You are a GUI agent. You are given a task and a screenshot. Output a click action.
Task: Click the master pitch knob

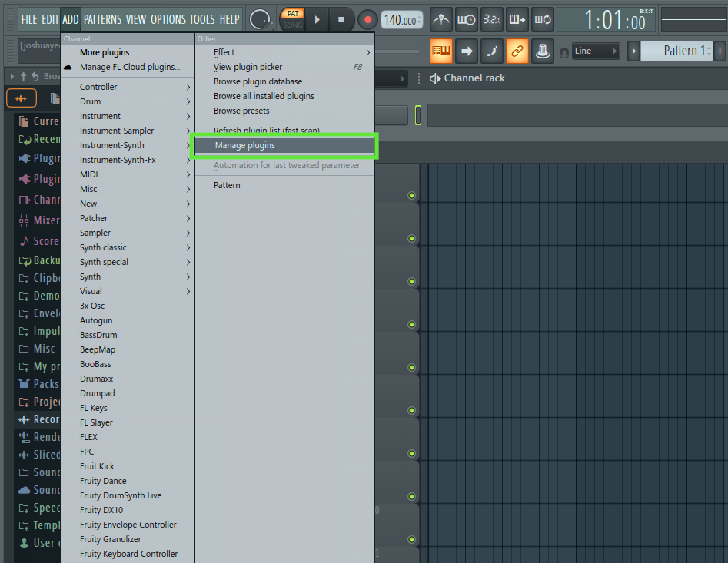click(x=260, y=19)
